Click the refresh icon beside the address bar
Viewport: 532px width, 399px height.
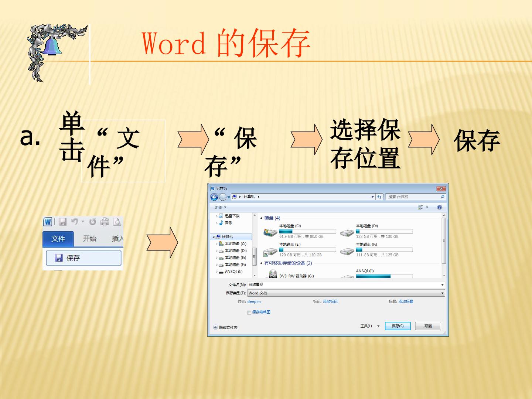pos(379,197)
